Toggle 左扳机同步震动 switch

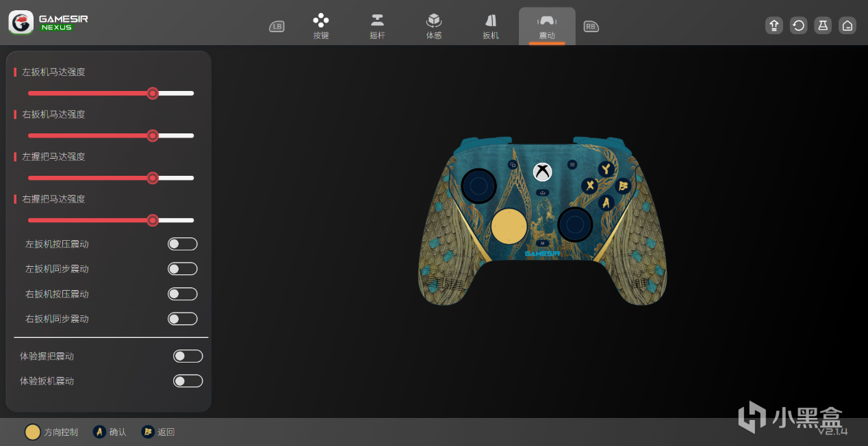[183, 269]
